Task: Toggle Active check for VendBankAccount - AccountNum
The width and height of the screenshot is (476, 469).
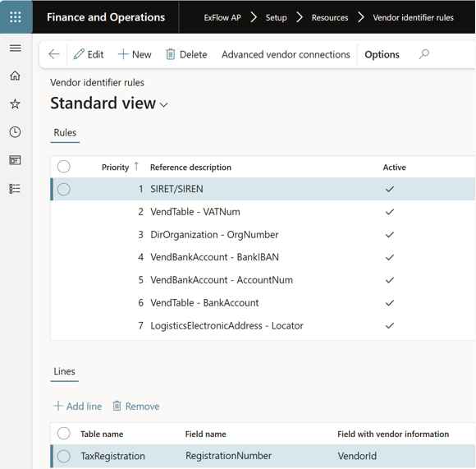Action: pyautogui.click(x=390, y=280)
